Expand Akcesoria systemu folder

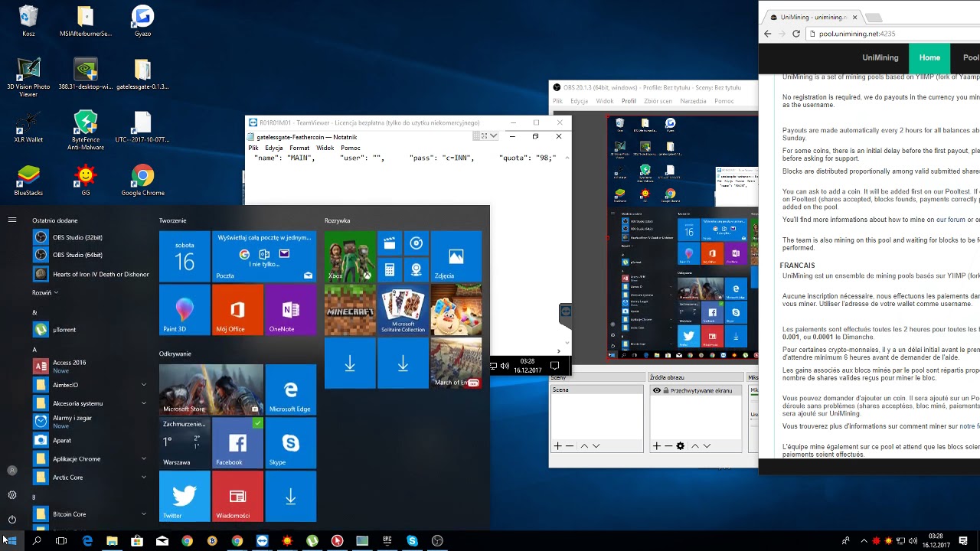(x=143, y=403)
